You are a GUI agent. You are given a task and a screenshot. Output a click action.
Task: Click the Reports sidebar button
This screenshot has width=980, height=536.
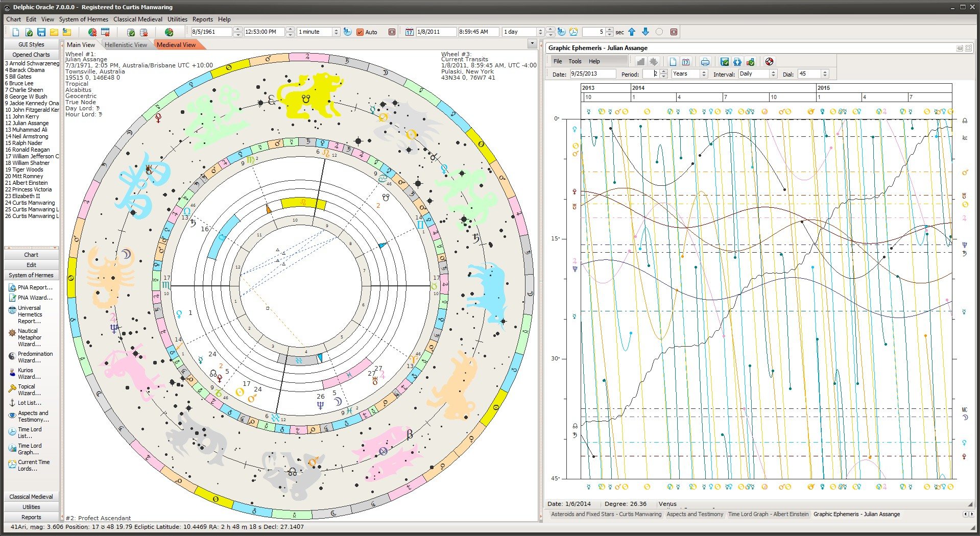pyautogui.click(x=31, y=517)
